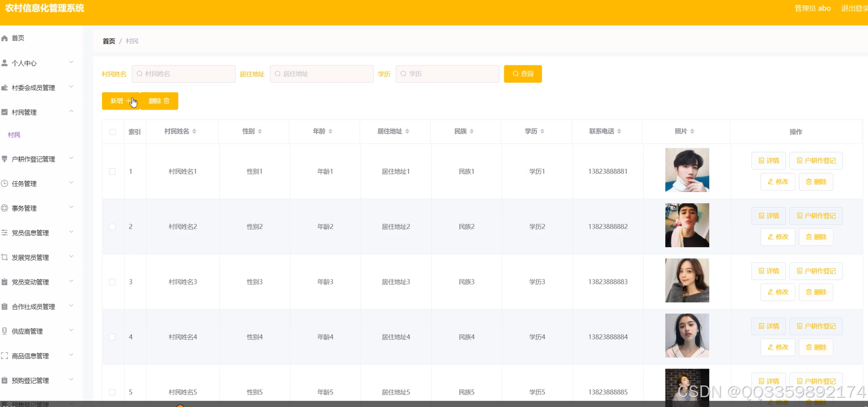Expand 供应商管理 chevron
The image size is (868, 407).
click(x=71, y=330)
